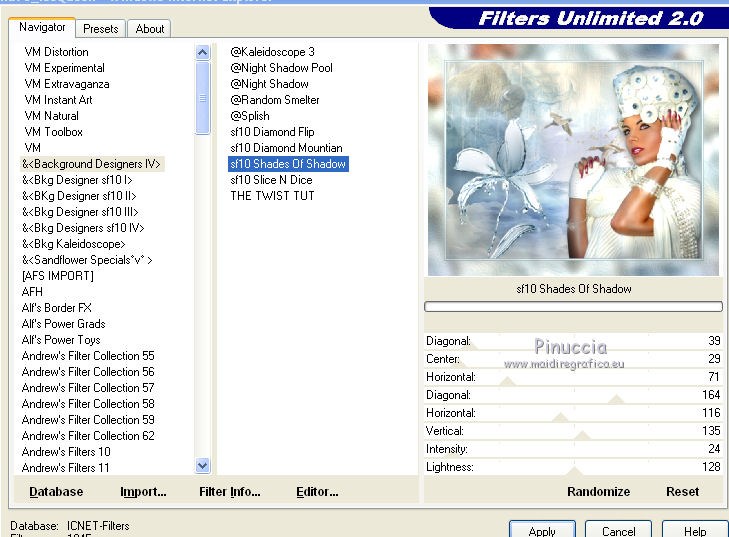
Task: Select Alf's Border FX category
Action: 56,308
